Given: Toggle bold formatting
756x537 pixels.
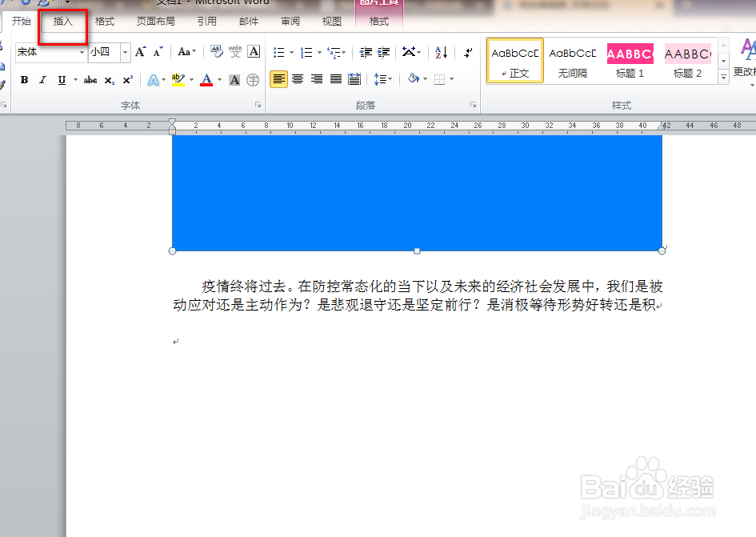Looking at the screenshot, I should [24, 80].
